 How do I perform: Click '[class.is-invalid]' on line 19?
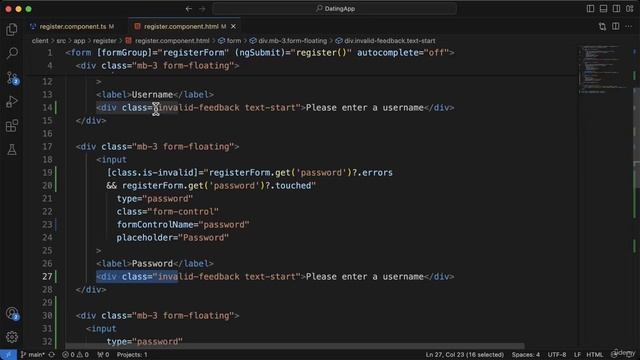click(x=152, y=173)
